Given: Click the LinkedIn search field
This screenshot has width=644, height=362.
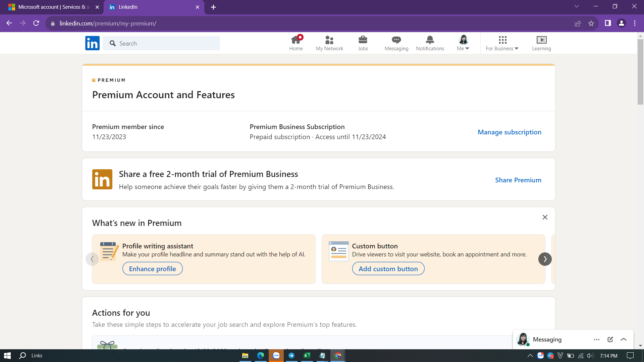Looking at the screenshot, I should pos(161,43).
